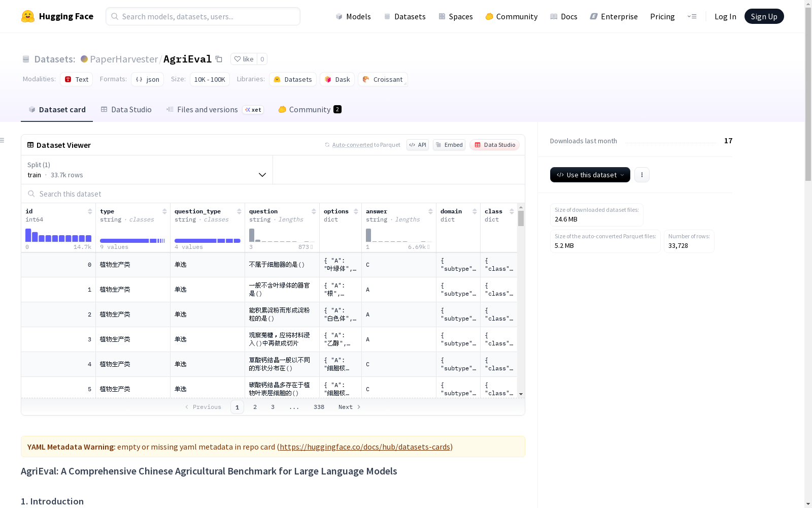Open the Data Studio tab

[126, 110]
